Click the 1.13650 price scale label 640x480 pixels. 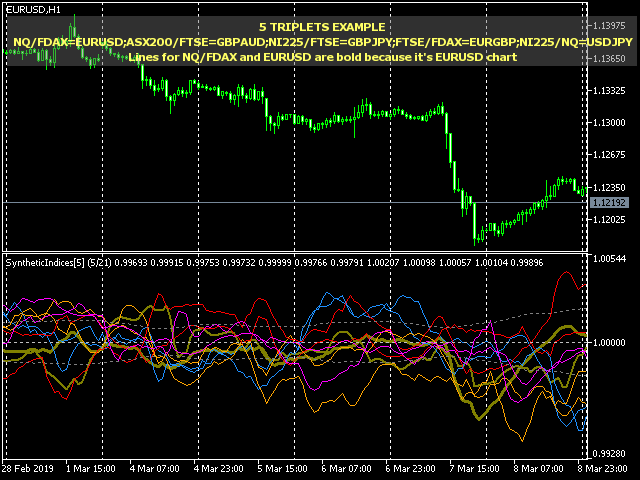(x=609, y=59)
